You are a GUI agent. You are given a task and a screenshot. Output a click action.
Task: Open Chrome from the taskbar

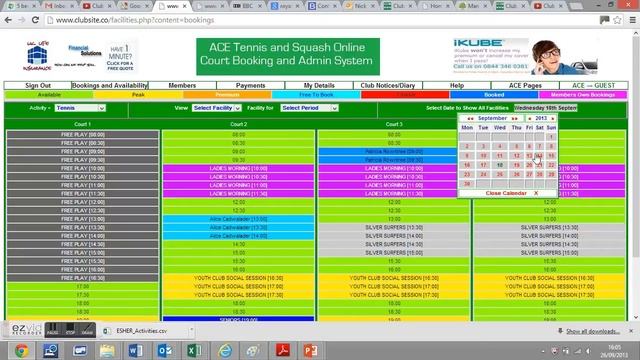point(21,351)
